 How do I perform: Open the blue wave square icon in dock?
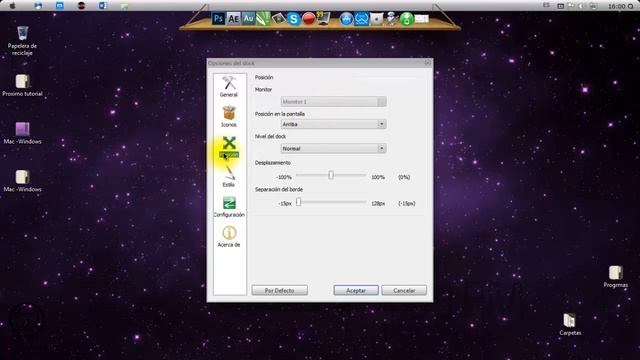(x=361, y=19)
